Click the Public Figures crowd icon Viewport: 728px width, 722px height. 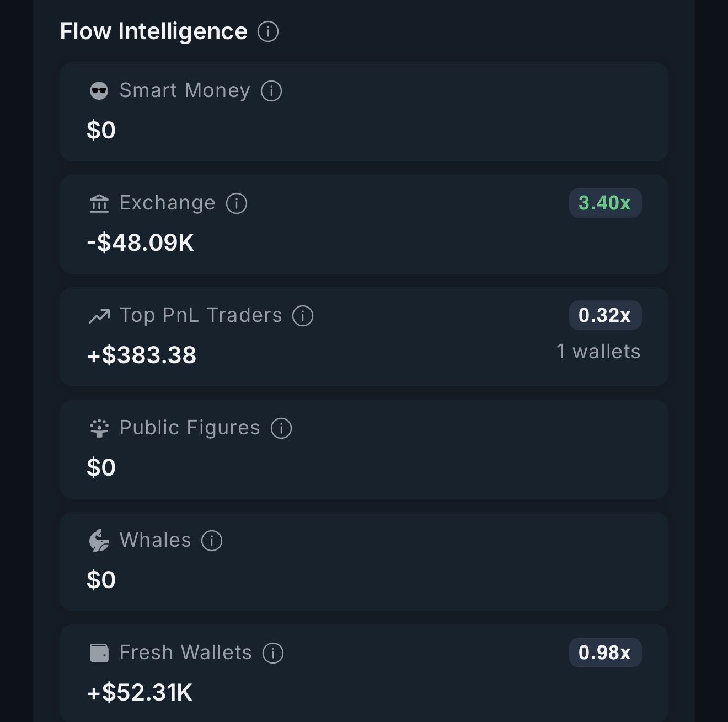tap(99, 428)
